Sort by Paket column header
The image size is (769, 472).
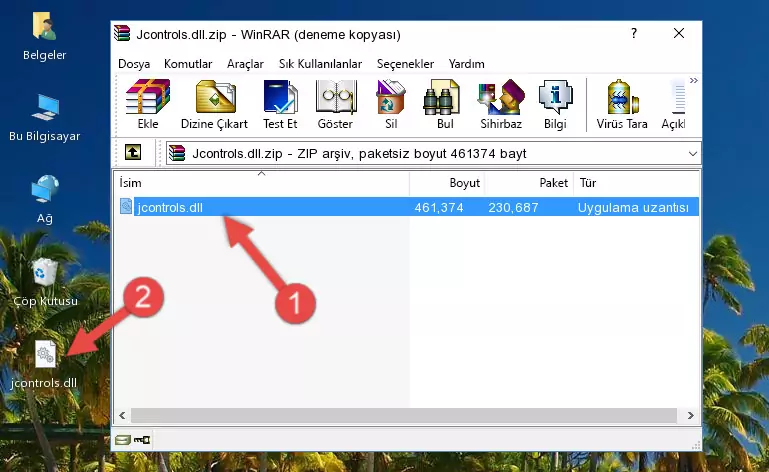[529, 183]
